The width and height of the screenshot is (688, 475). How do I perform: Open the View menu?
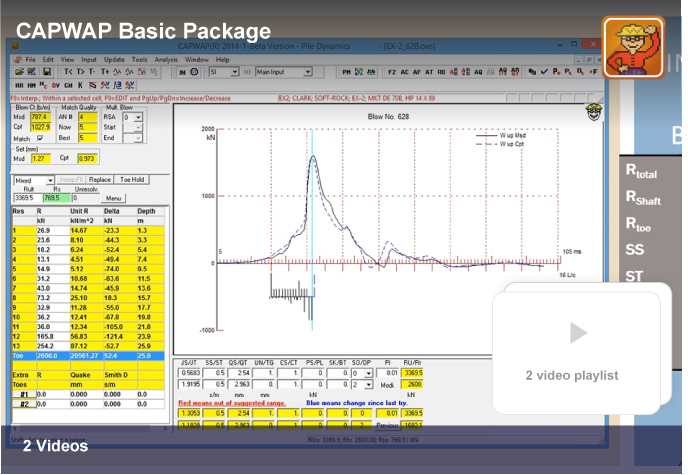click(x=67, y=60)
